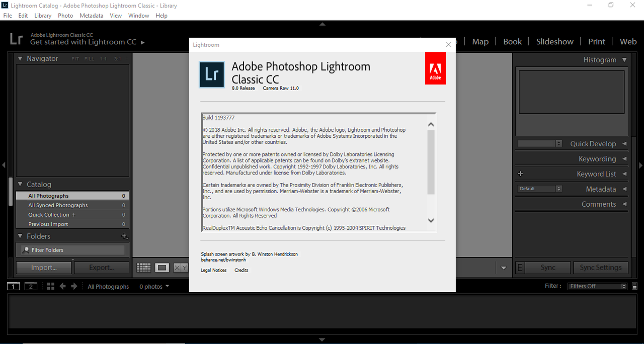Expand the Metadata panel
This screenshot has width=644, height=344.
click(x=624, y=189)
